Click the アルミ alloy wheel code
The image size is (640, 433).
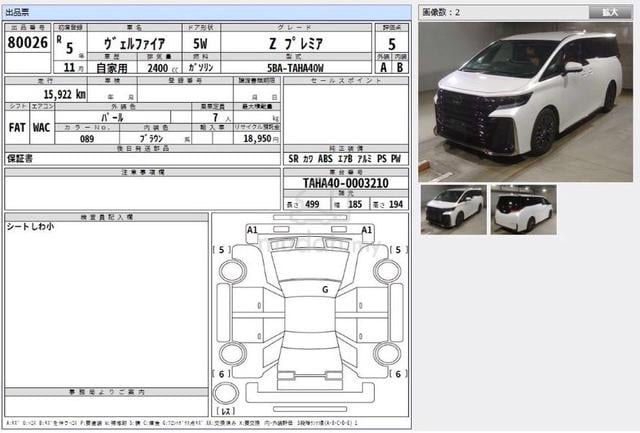[x=364, y=159]
